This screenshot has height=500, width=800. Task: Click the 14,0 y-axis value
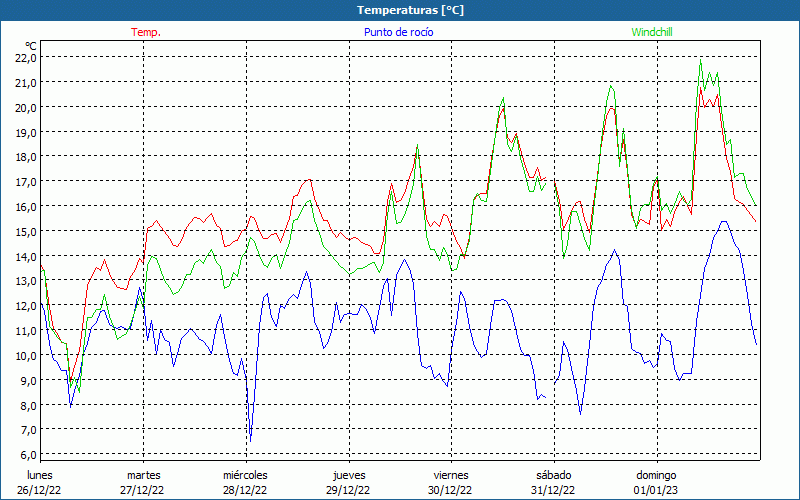click(x=27, y=256)
